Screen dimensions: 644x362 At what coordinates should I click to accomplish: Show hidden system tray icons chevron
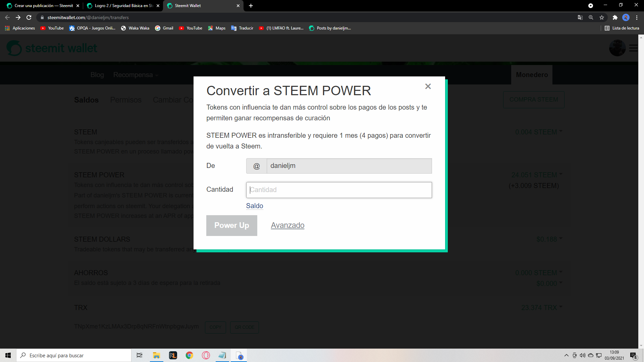pos(566,355)
